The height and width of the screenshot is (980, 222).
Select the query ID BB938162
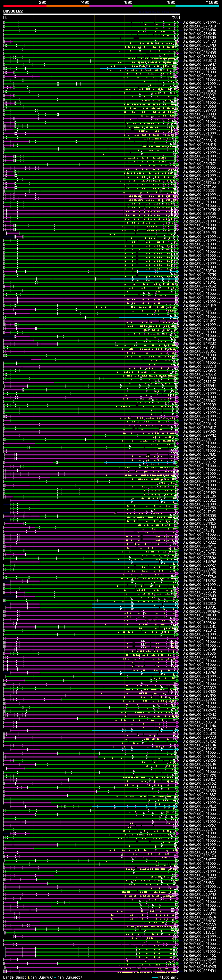(13, 11)
